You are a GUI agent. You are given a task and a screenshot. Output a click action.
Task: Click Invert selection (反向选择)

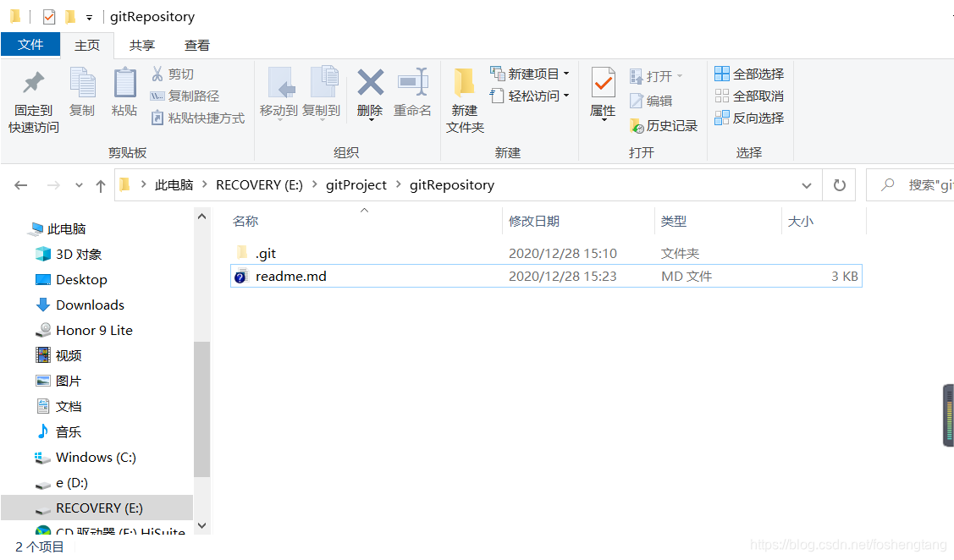(749, 118)
